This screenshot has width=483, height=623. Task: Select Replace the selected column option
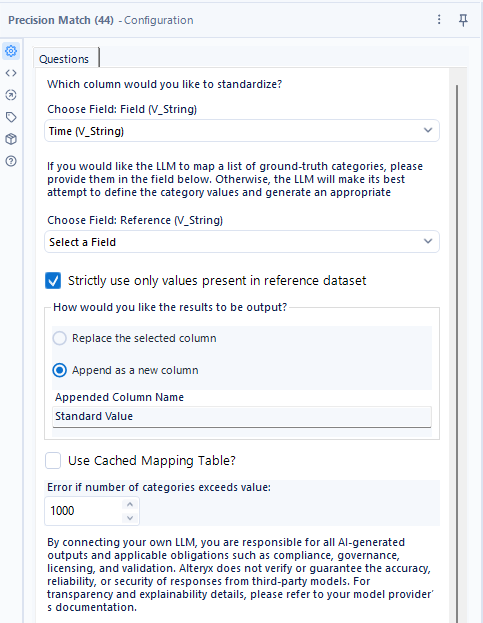(x=60, y=339)
